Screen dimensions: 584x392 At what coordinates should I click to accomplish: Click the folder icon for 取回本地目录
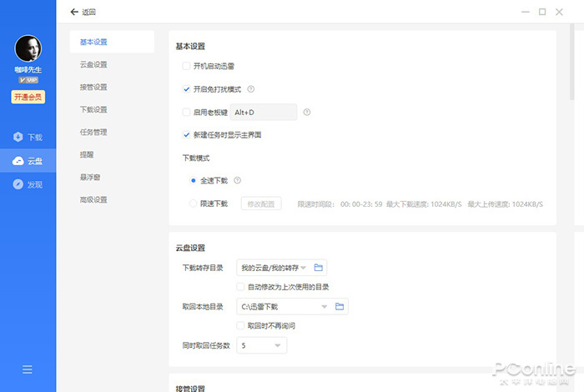pyautogui.click(x=340, y=307)
